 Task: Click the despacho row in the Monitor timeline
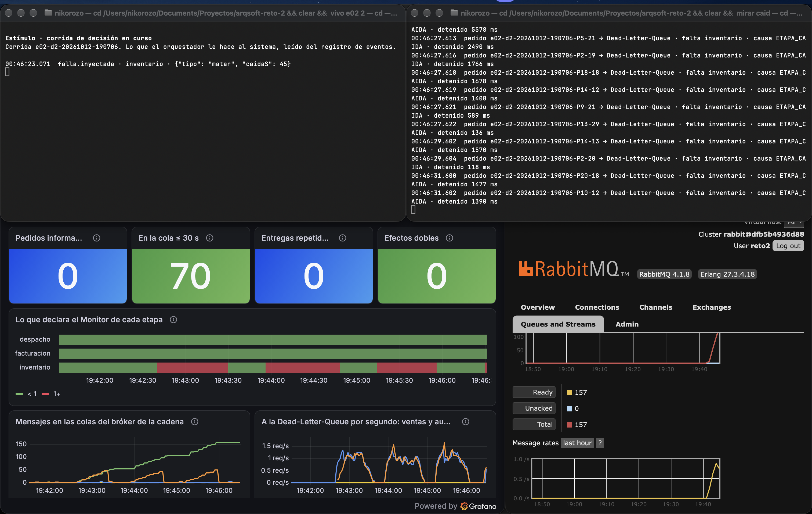click(273, 340)
